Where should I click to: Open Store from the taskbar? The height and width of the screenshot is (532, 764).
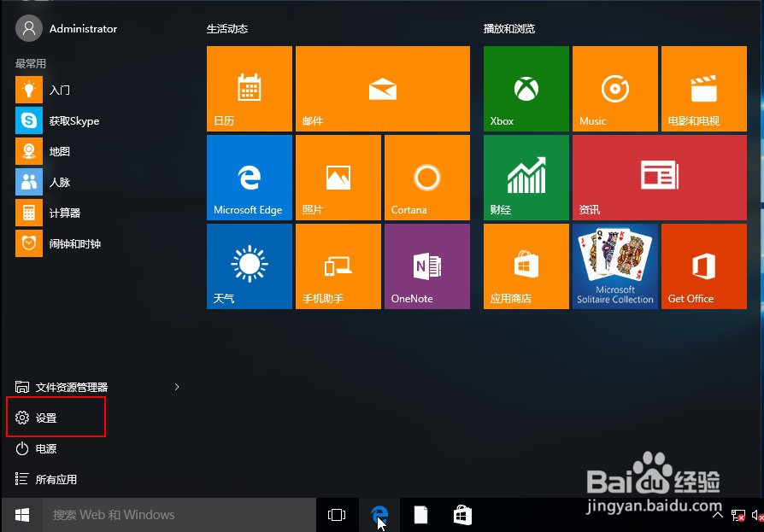[x=462, y=514]
